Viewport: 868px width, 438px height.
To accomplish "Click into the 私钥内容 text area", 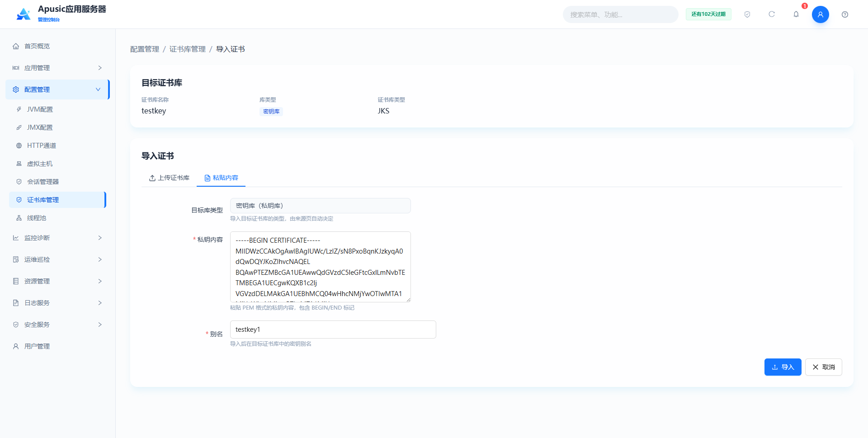I will tap(320, 267).
